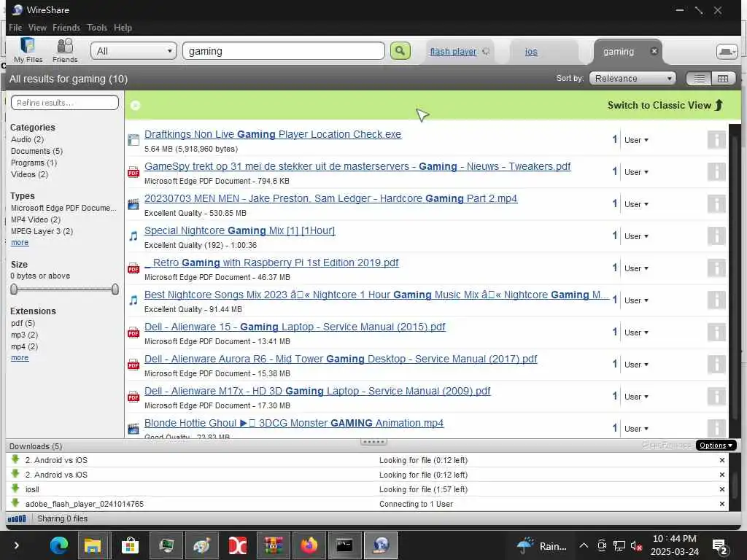This screenshot has width=747, height=560.
Task: Open Blonde Hottie Ghoul mp4 link
Action: (294, 423)
